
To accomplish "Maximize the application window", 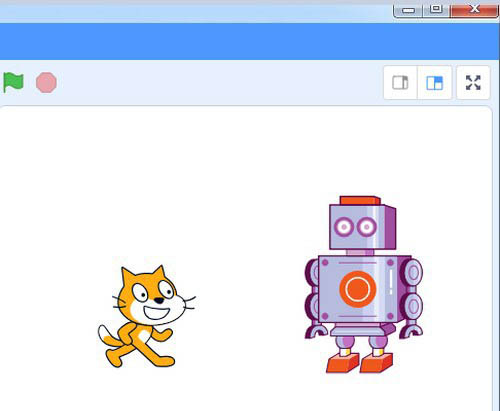I will click(436, 10).
